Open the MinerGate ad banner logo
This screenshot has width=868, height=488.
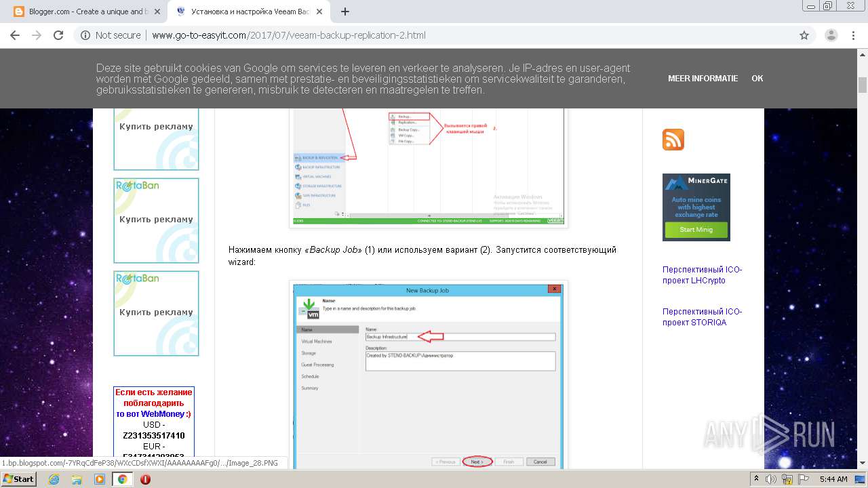click(x=696, y=182)
